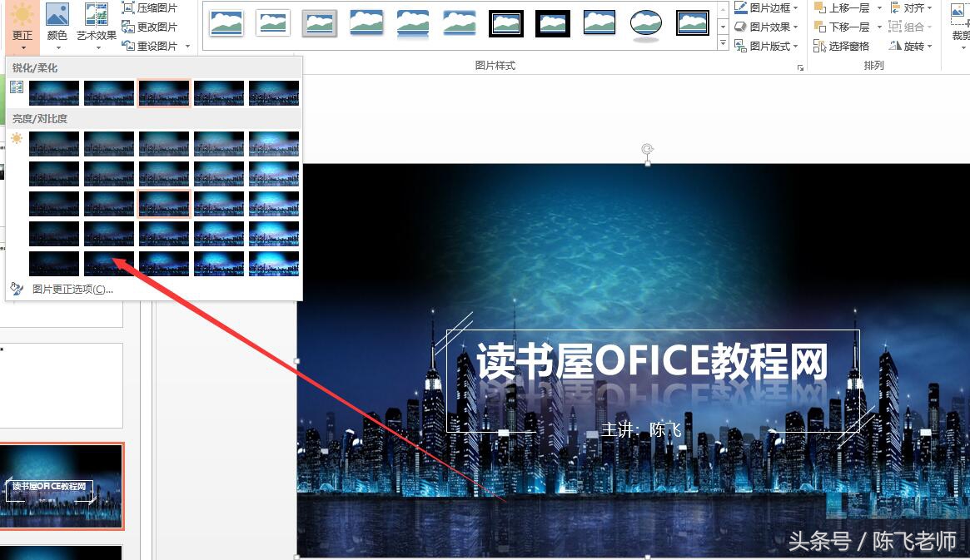Open the 艺术效果 artistic effects menu

click(x=97, y=27)
